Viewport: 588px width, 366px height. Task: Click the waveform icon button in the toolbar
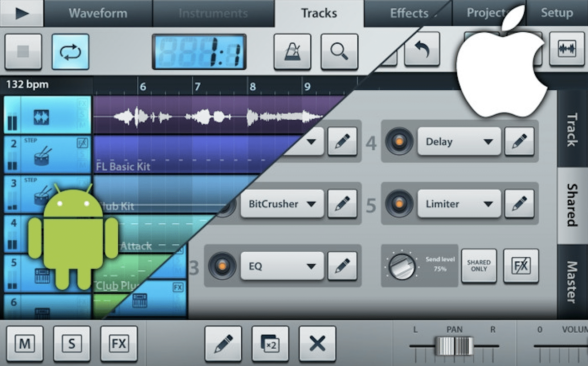click(x=567, y=49)
